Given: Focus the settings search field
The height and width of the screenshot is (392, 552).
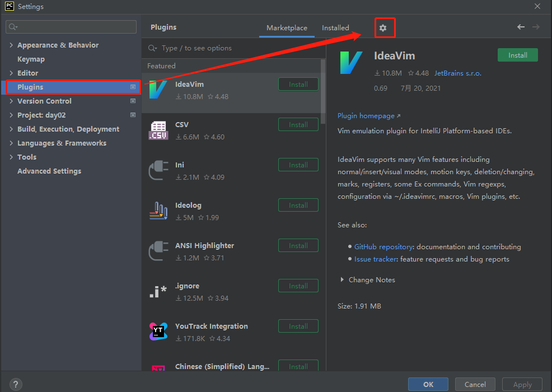Looking at the screenshot, I should pos(71,27).
